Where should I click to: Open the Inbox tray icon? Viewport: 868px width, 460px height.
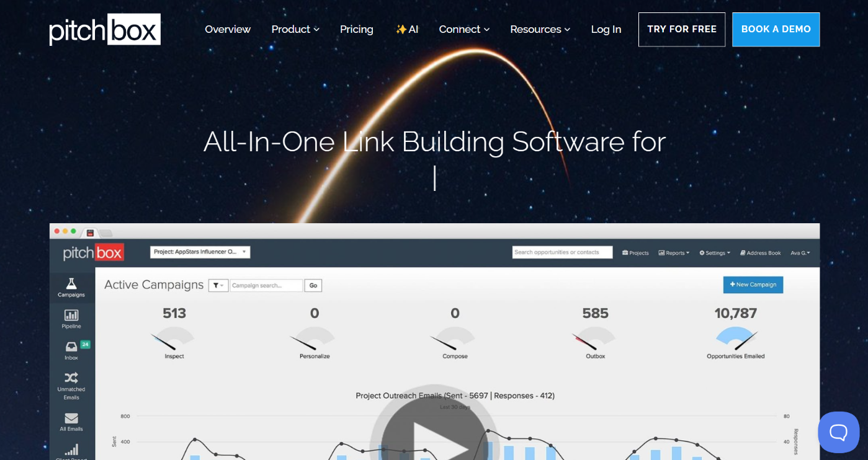pos(71,347)
